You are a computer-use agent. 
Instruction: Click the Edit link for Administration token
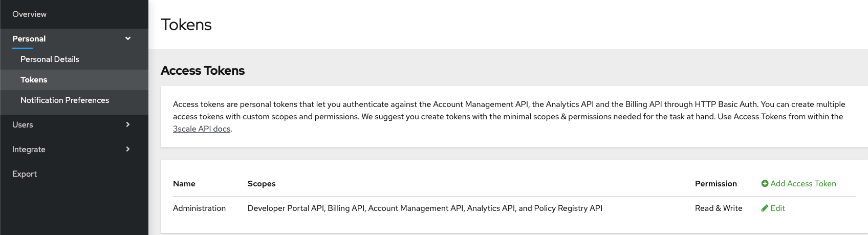777,208
